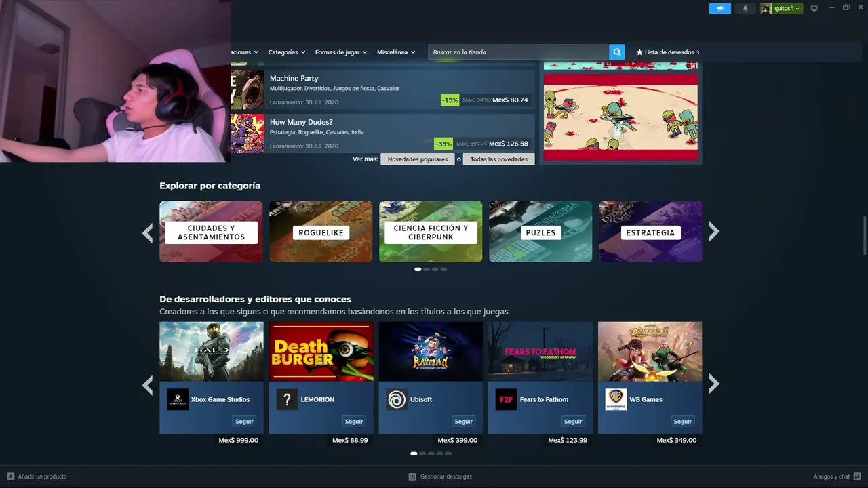Open the Estrategia category card
Screen dimensions: 868x488
point(650,232)
